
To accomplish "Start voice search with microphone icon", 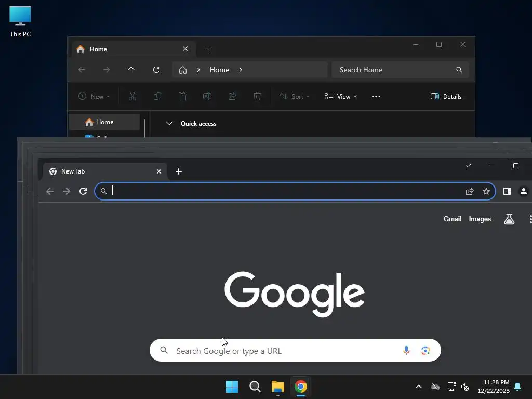I will coord(406,350).
